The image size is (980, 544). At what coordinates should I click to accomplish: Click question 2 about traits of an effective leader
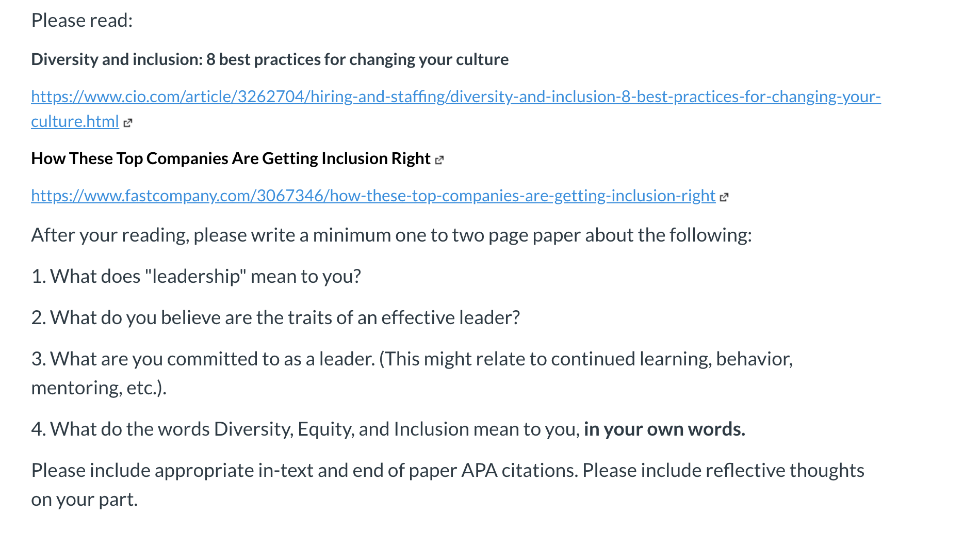coord(275,317)
